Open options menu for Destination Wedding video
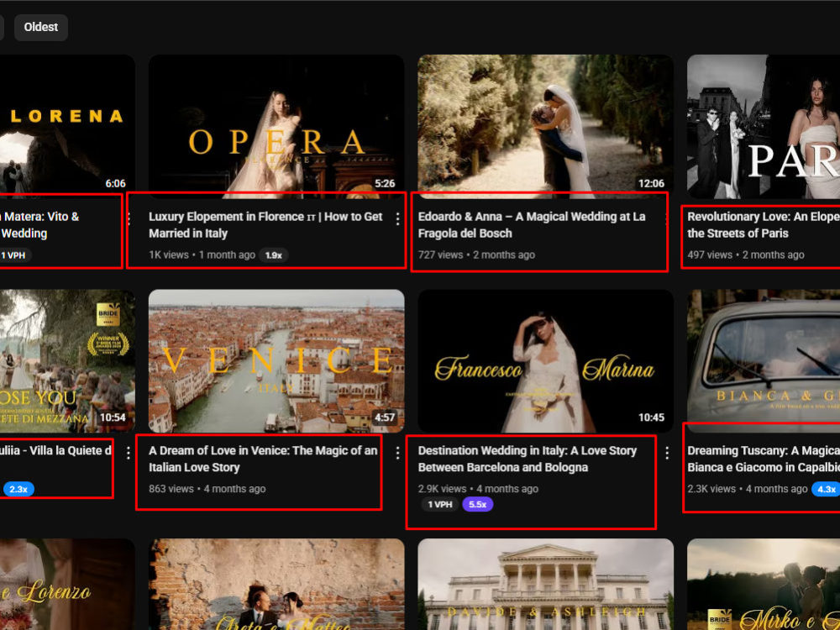 (667, 454)
